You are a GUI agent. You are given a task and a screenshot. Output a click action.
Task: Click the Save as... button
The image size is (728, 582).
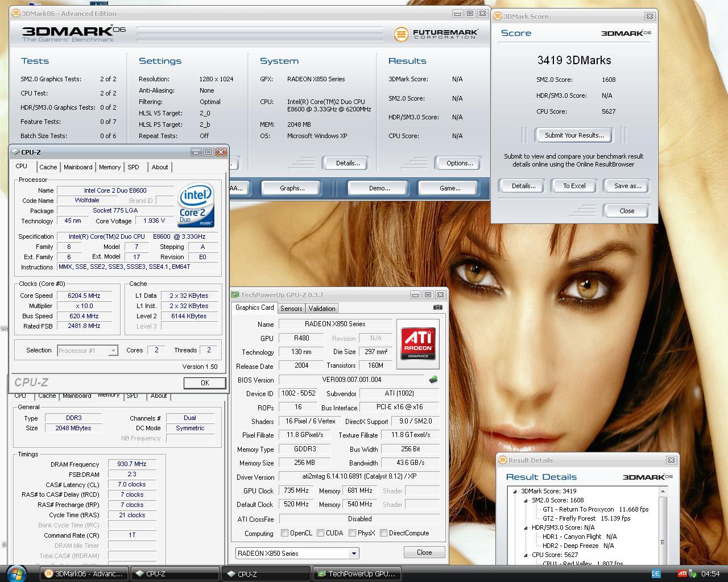(x=628, y=186)
